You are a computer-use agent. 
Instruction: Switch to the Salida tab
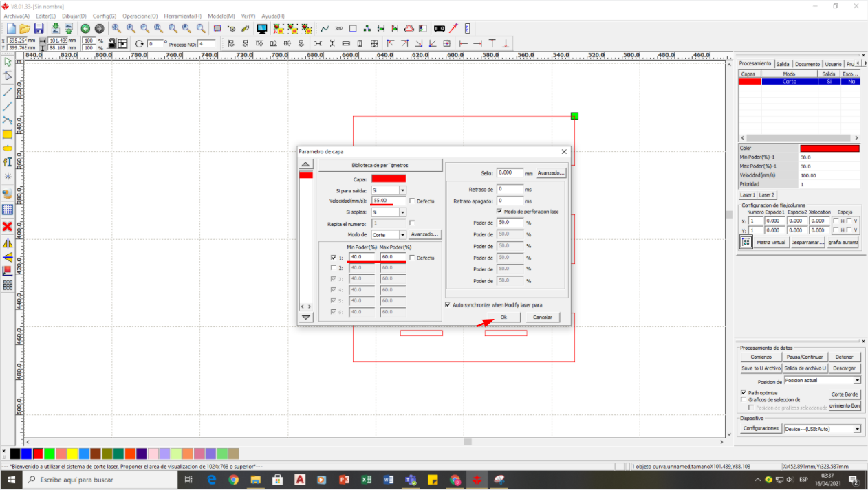[x=783, y=63]
